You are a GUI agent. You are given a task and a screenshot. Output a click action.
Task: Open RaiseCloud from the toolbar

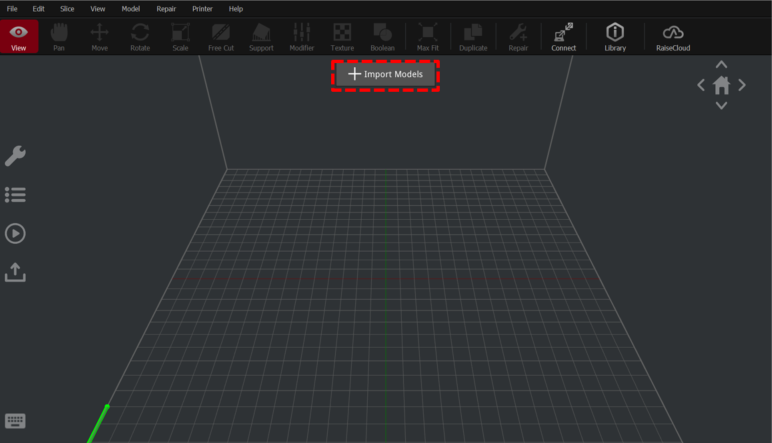(x=672, y=36)
